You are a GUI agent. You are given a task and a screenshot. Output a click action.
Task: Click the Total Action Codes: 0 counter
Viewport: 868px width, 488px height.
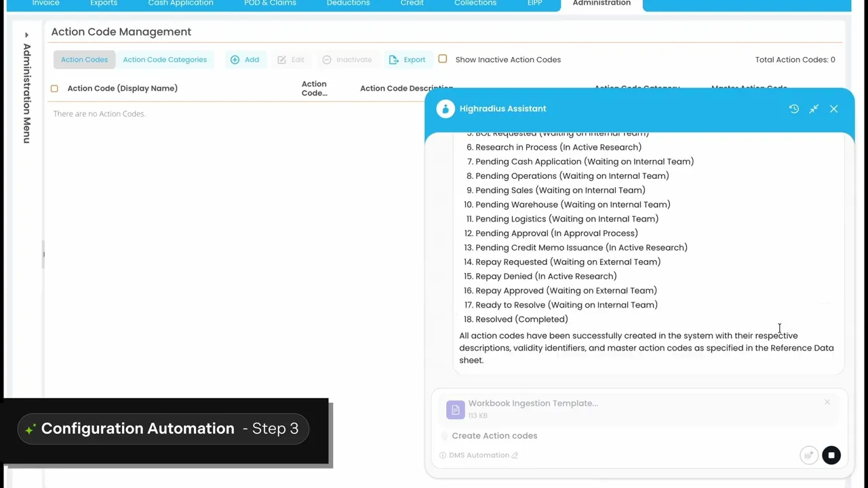point(795,60)
